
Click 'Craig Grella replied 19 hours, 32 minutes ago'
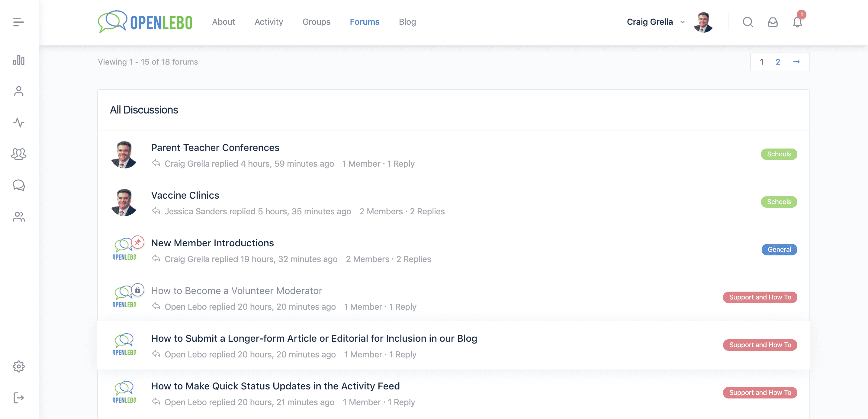point(251,259)
